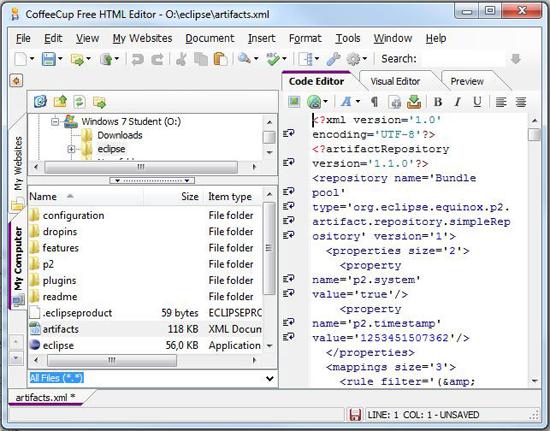Select the Downloads folder in tree

click(120, 135)
